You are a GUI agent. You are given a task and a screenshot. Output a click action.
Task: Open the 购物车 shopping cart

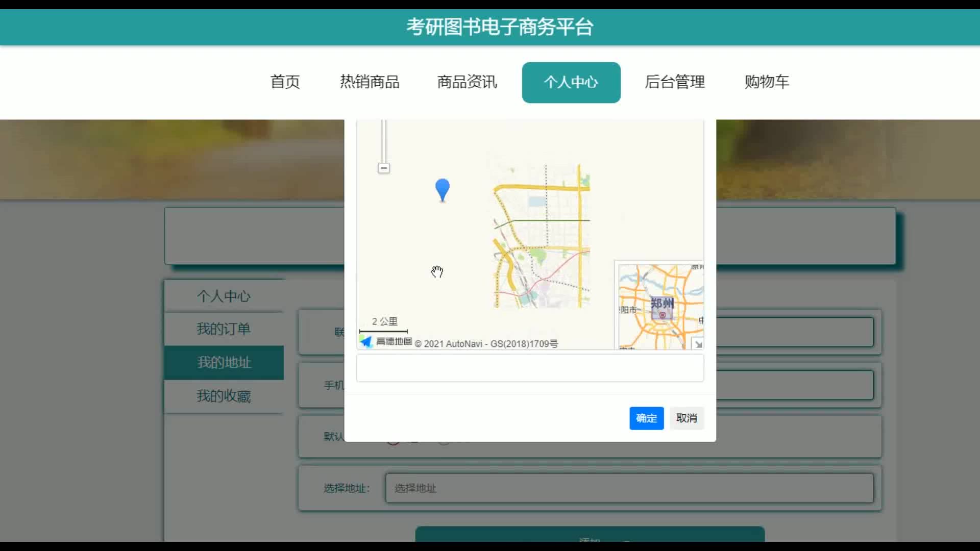[x=766, y=82]
